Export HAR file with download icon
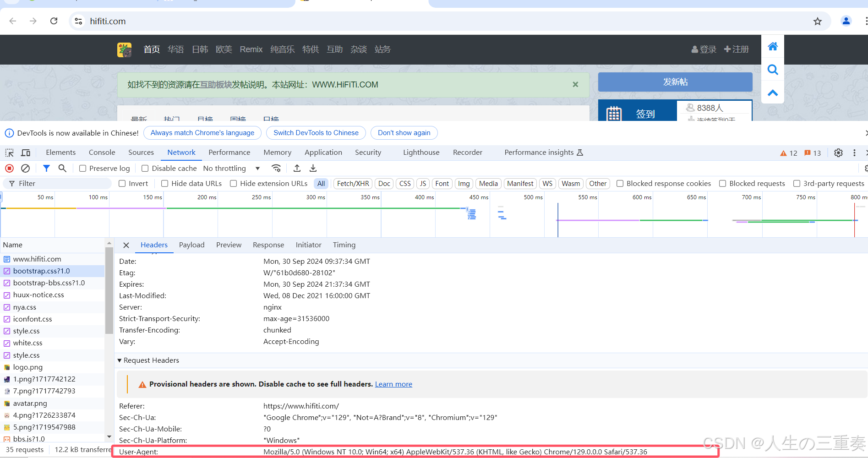 (x=313, y=169)
